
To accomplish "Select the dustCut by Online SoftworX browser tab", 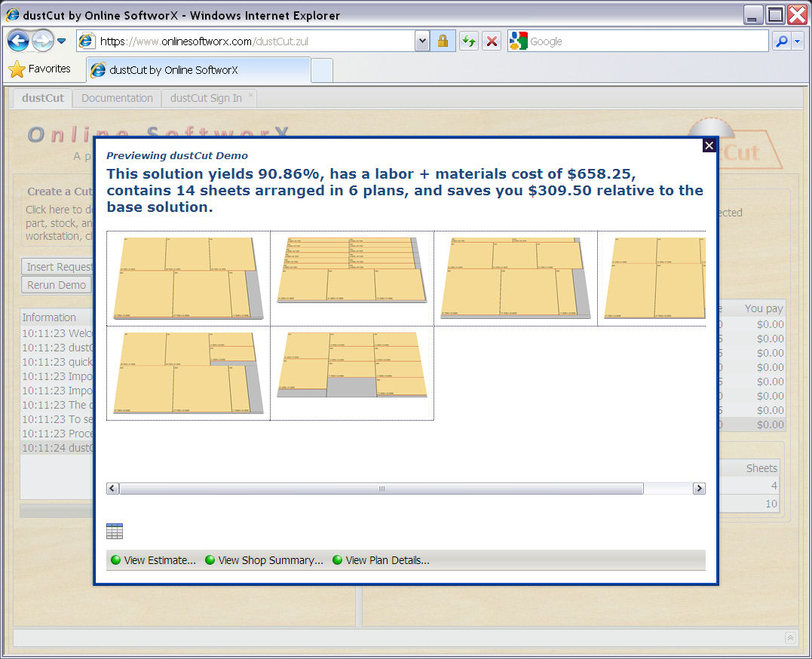I will tap(199, 70).
